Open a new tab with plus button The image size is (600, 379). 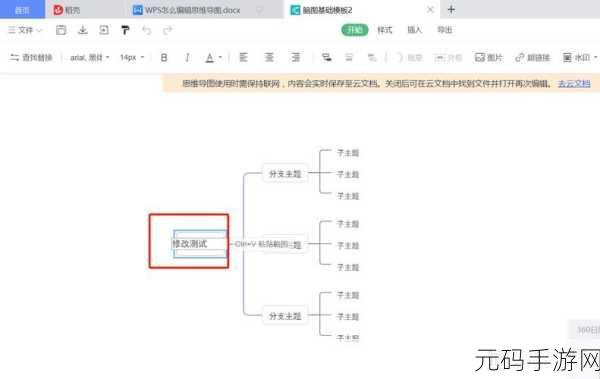[451, 10]
